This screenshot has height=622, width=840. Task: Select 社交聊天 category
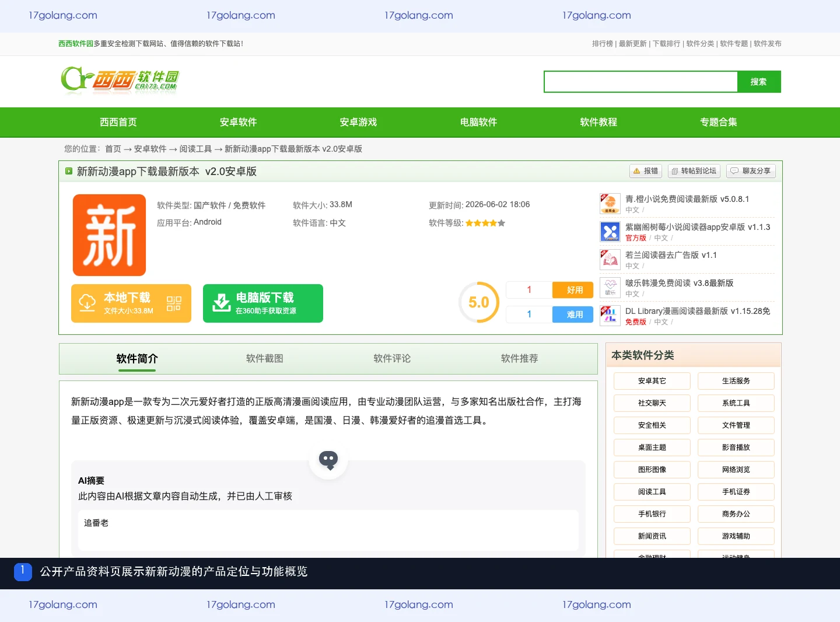tap(652, 403)
